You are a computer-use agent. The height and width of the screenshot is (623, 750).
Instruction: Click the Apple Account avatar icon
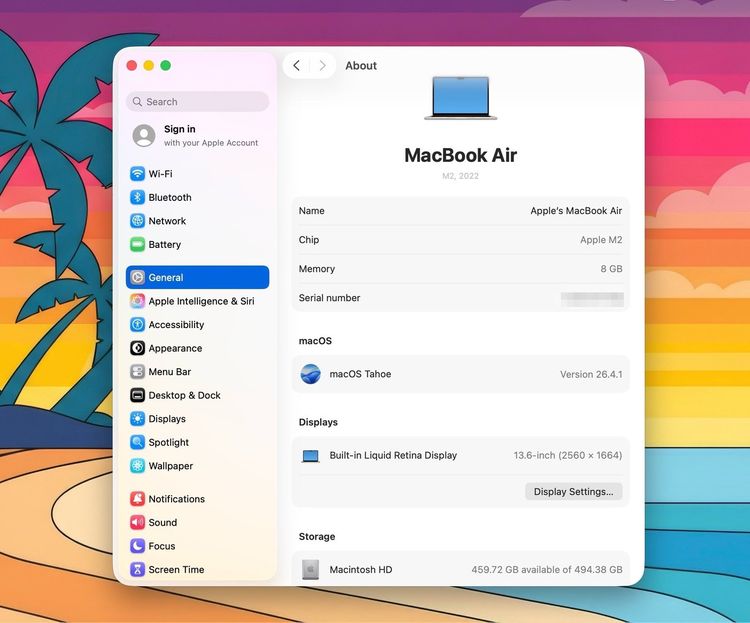coord(144,135)
